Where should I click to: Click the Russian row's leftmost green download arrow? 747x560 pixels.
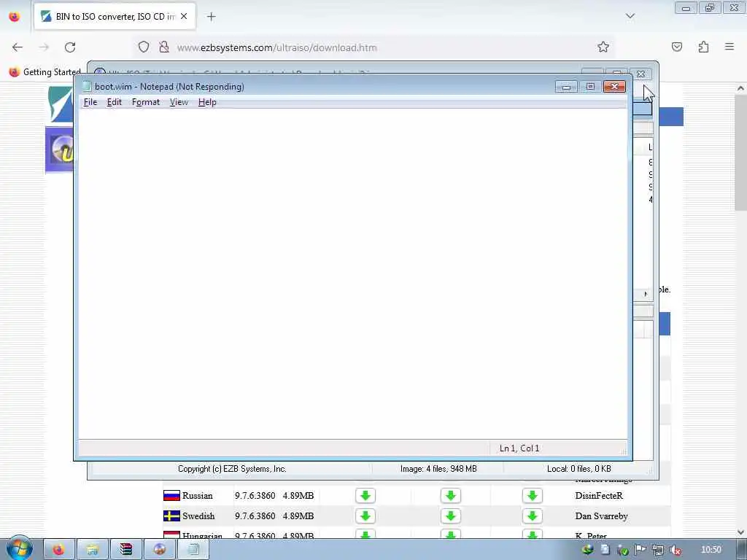click(x=365, y=496)
